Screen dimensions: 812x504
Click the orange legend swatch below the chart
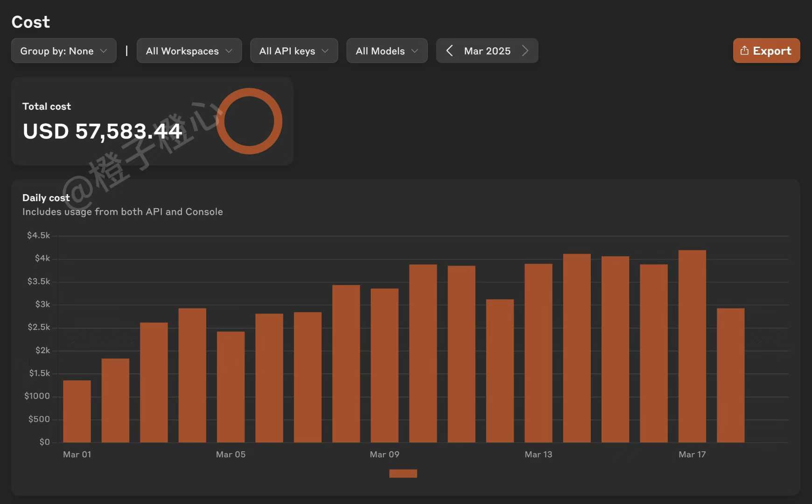403,474
